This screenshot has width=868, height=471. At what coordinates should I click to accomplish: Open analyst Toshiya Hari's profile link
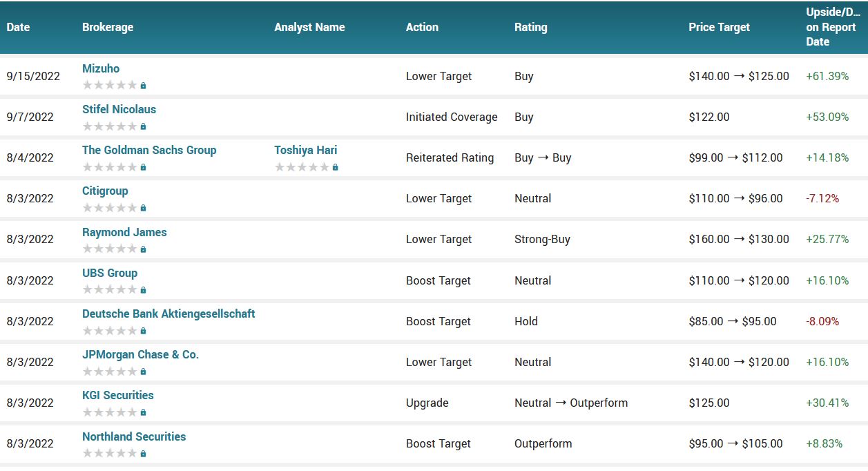306,150
